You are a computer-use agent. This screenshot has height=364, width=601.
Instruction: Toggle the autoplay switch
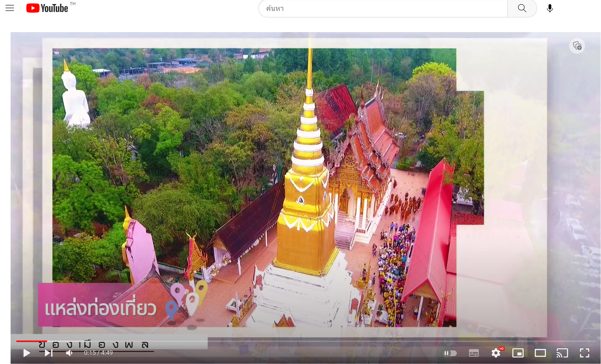[x=450, y=353]
